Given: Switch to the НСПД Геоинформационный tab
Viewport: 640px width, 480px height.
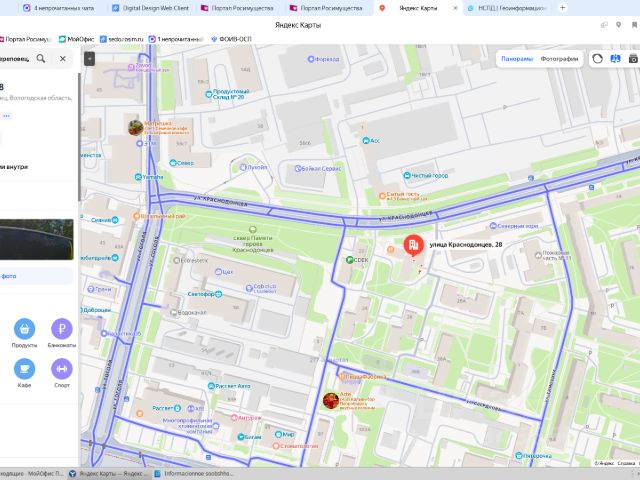Looking at the screenshot, I should click(507, 8).
